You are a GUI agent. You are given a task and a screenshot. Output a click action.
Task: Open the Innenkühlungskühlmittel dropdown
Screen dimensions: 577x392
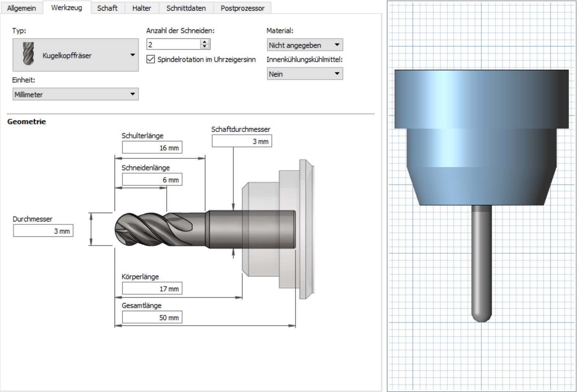coord(305,74)
